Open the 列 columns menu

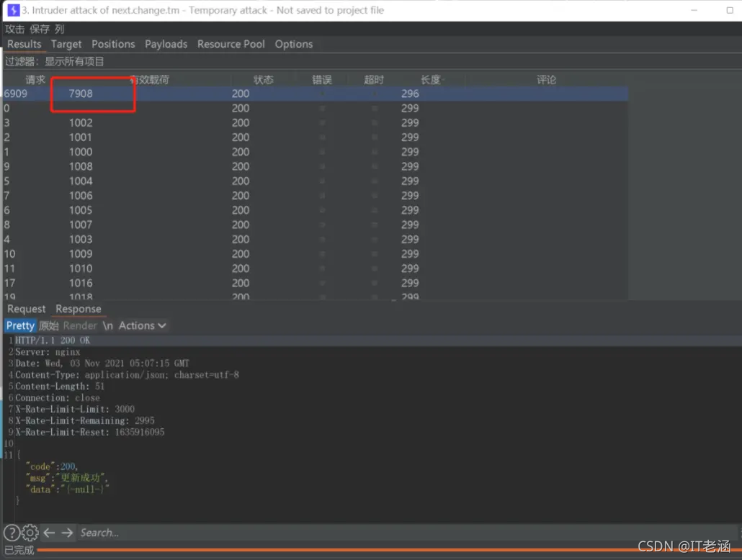click(59, 29)
